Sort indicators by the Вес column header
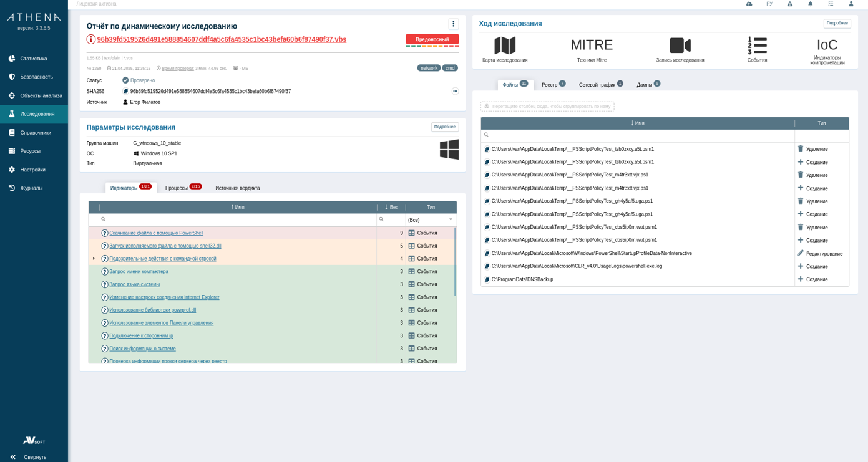This screenshot has height=462, width=868. [391, 207]
